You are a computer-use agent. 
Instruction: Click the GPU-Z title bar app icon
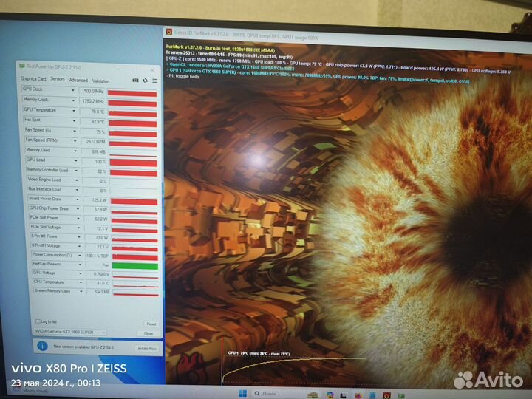[x=22, y=66]
